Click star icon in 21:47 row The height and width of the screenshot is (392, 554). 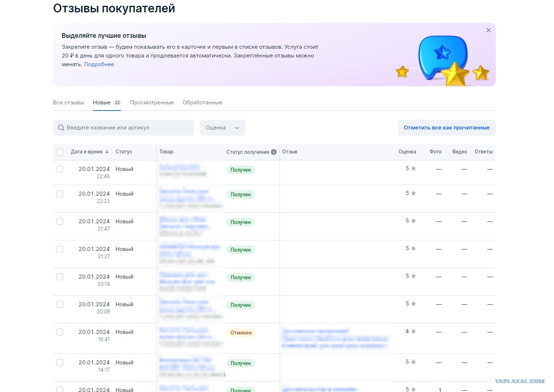click(x=413, y=221)
